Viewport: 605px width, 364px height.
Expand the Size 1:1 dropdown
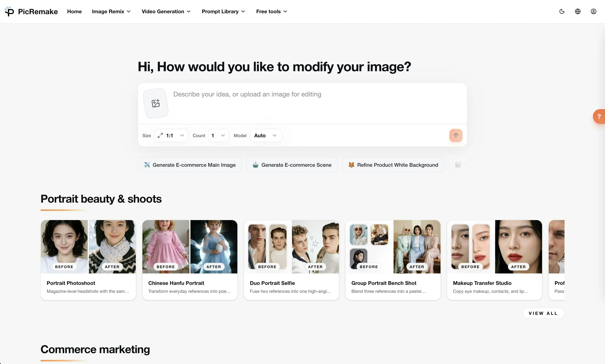pos(171,135)
